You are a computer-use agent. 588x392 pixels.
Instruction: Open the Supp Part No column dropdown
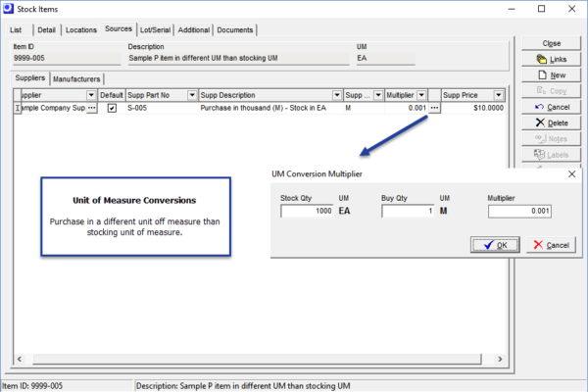(x=192, y=95)
